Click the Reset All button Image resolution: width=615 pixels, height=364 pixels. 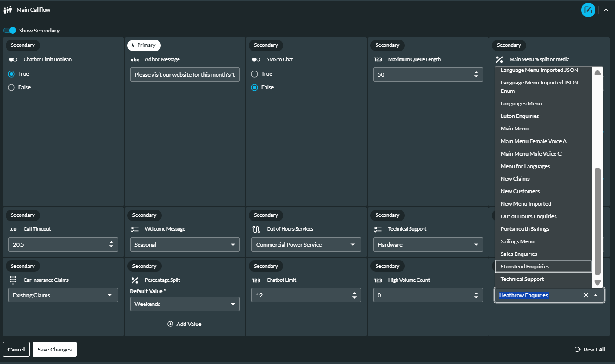(590, 350)
